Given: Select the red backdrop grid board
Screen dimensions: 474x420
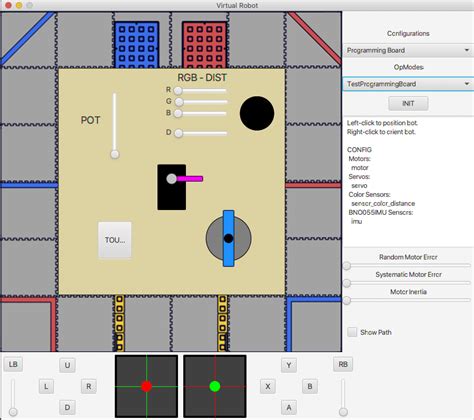Looking at the screenshot, I should click(205, 45).
